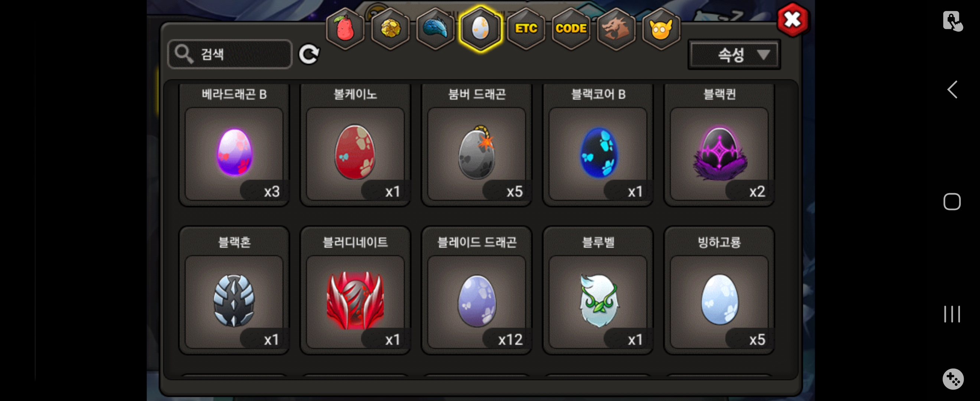Focus the 검색 search field
Screen dimensions: 980x401
point(230,54)
